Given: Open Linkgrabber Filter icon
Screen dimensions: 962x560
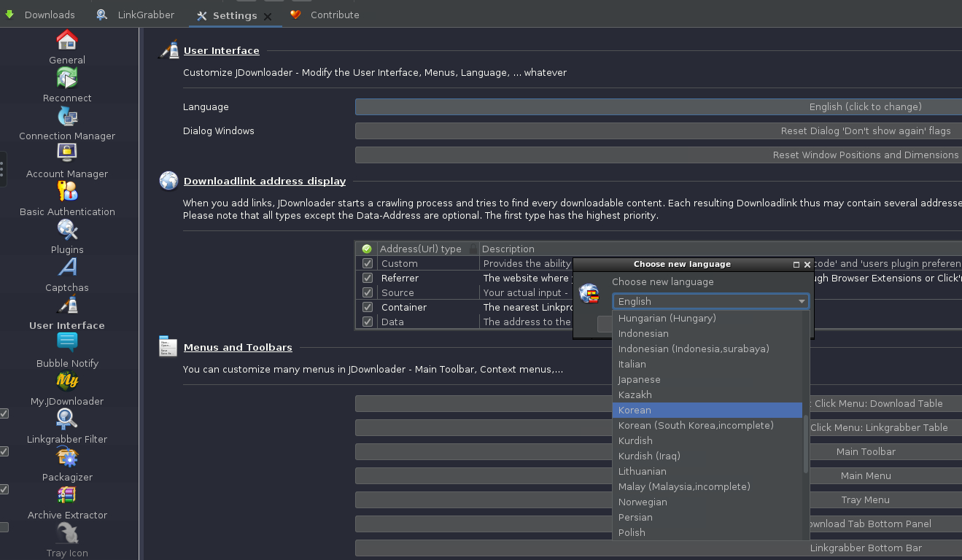Looking at the screenshot, I should (67, 419).
